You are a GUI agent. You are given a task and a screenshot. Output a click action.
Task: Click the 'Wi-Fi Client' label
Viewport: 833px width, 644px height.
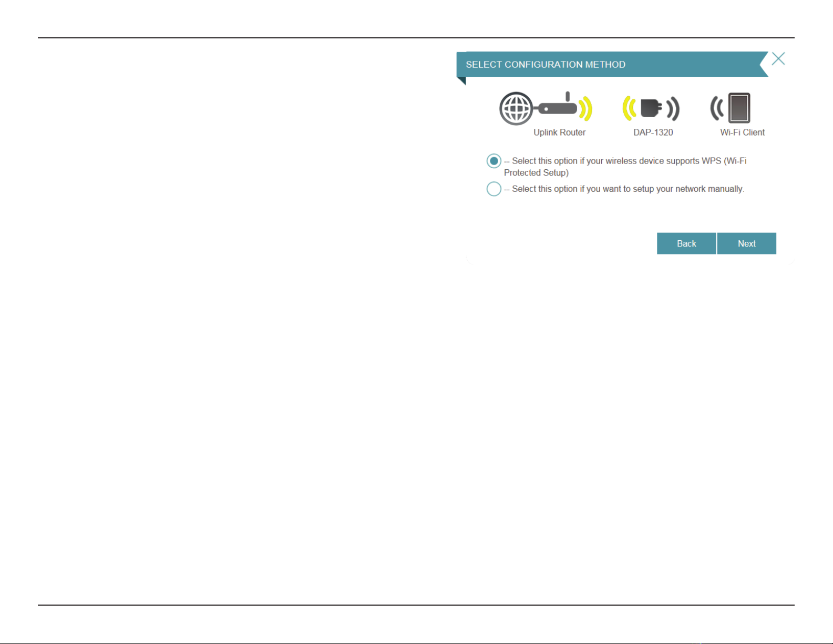click(x=742, y=132)
